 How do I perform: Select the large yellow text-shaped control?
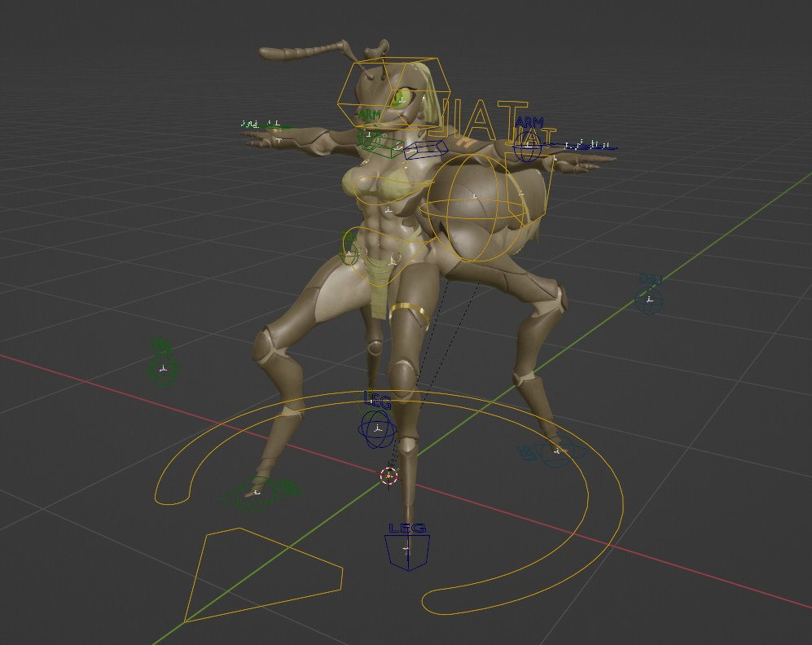click(x=481, y=121)
